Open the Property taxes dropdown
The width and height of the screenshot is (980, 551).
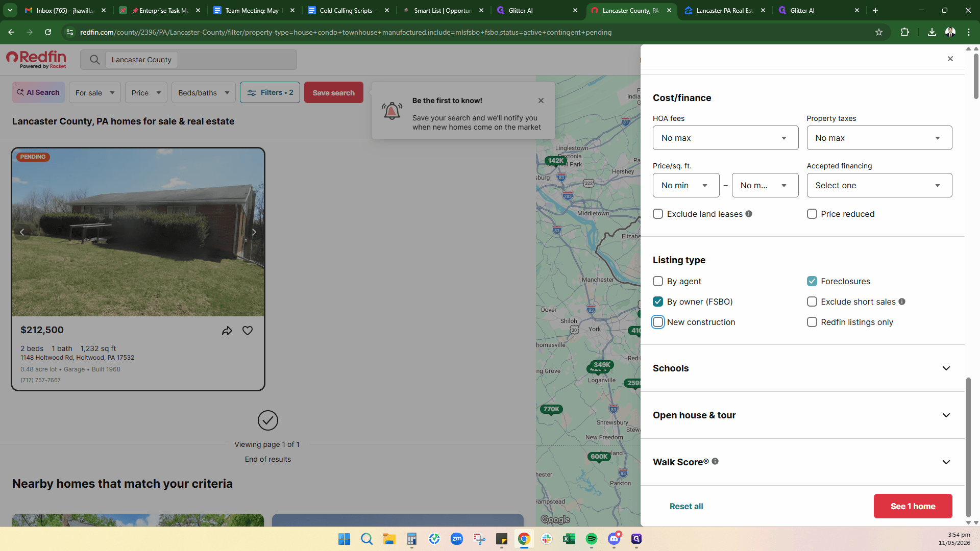(879, 138)
